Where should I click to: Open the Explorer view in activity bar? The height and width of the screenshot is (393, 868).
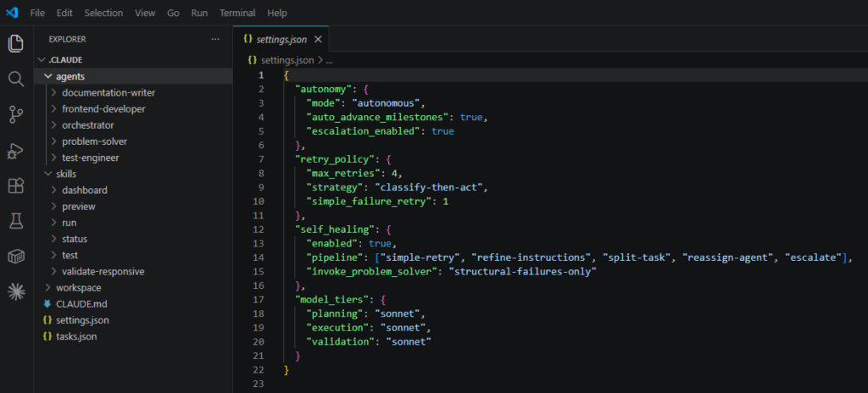click(x=16, y=43)
